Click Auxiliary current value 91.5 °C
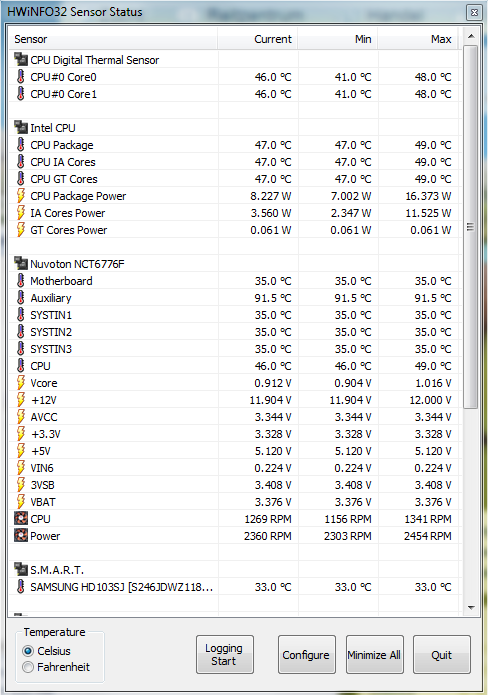The image size is (488, 695). coord(273,298)
